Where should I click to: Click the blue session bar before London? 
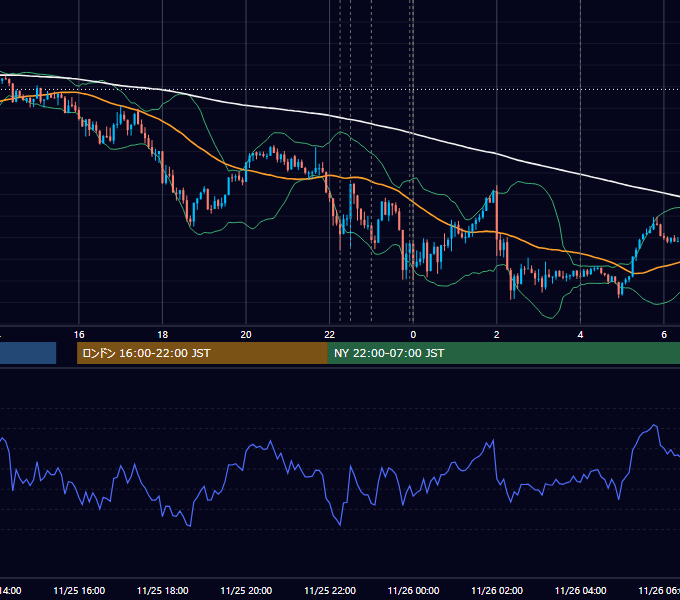pos(28,353)
